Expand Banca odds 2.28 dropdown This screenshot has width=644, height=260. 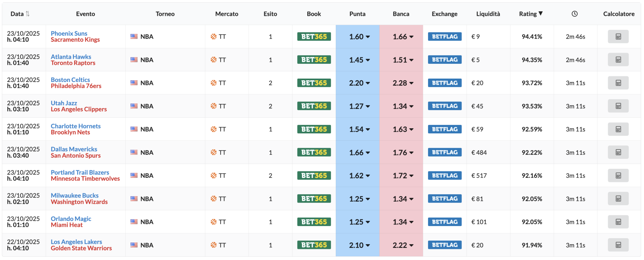(411, 83)
